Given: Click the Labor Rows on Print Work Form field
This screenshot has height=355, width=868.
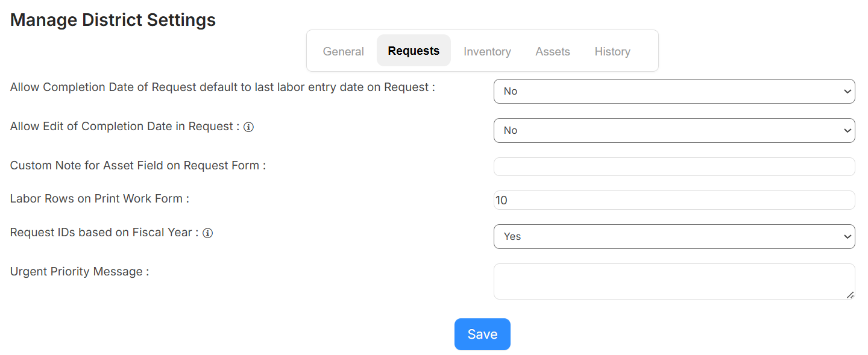Looking at the screenshot, I should 674,199.
